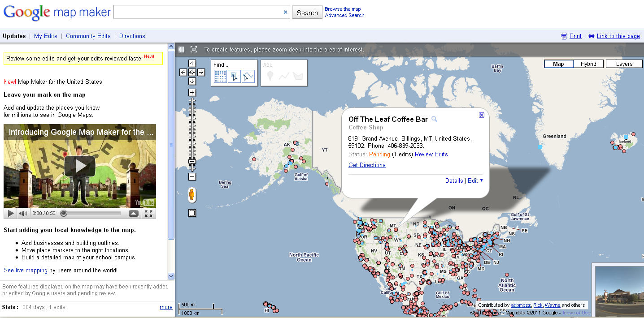Pan the map up with the arrow
Screen dimensions: 644x318
(x=192, y=63)
